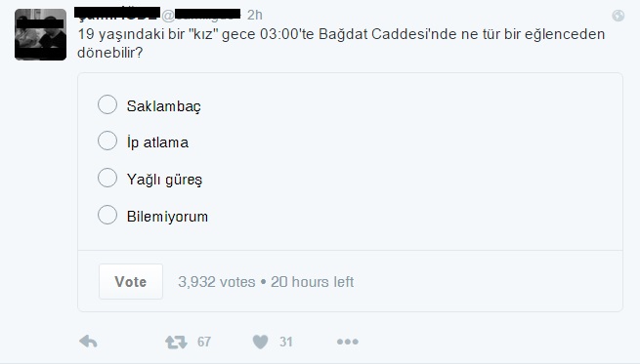Viewport: 640px width, 364px height.
Task: Open the tweet via the 2h timestamp
Action: point(255,15)
